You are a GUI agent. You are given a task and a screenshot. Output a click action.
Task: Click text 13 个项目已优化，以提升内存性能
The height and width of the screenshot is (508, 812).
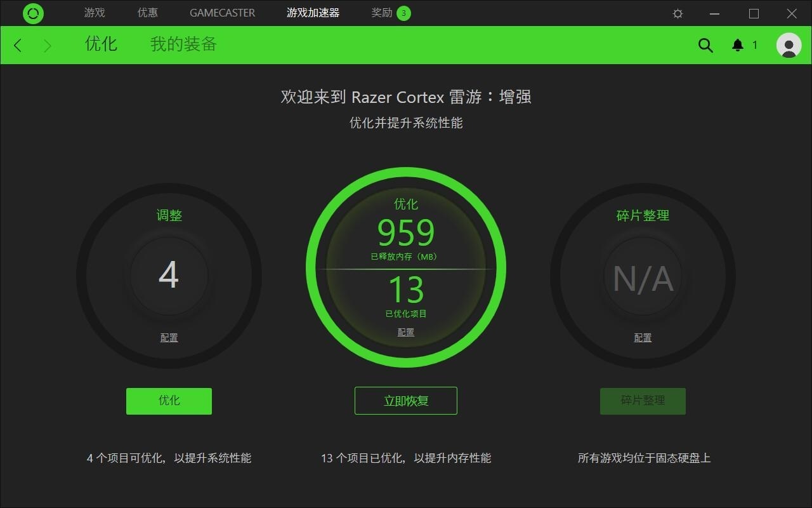tap(406, 458)
